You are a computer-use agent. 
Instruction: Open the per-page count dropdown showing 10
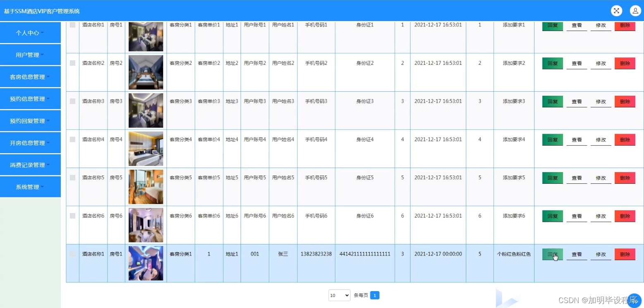pos(339,295)
